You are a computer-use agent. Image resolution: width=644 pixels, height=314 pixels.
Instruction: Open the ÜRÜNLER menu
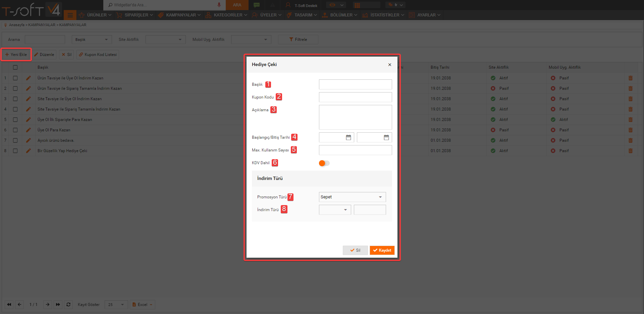pyautogui.click(x=95, y=15)
